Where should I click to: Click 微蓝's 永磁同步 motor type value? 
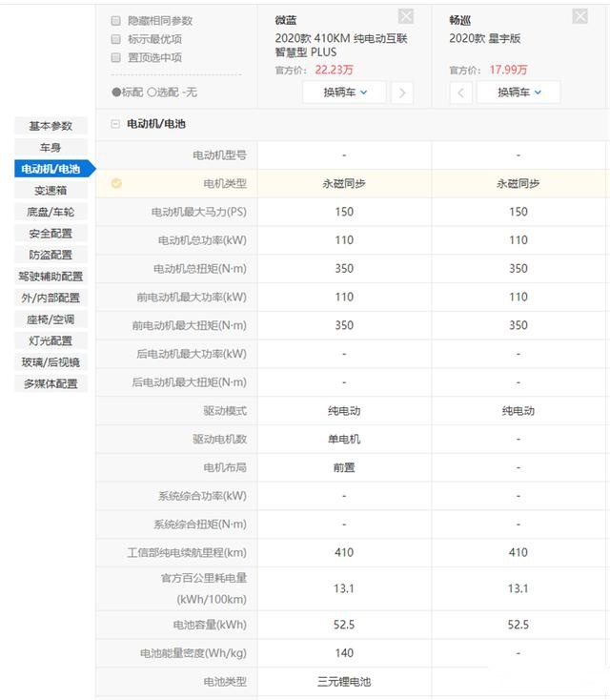[344, 183]
